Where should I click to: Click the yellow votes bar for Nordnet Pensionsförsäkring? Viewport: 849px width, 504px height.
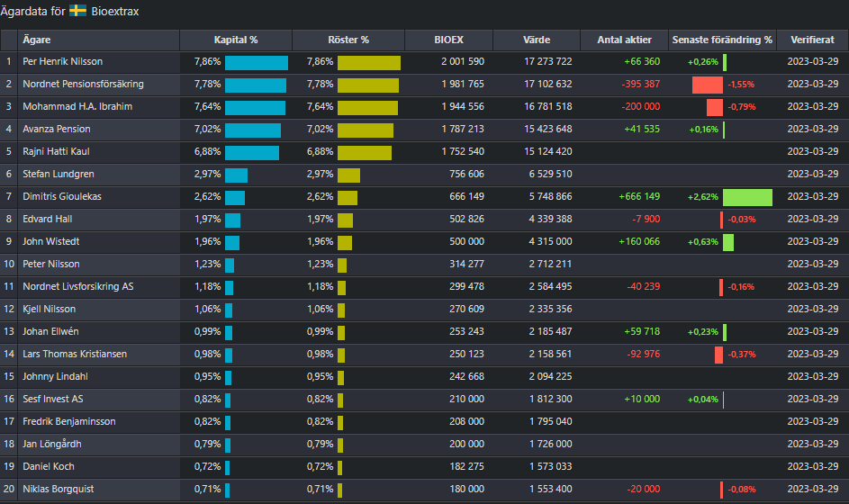click(x=368, y=85)
